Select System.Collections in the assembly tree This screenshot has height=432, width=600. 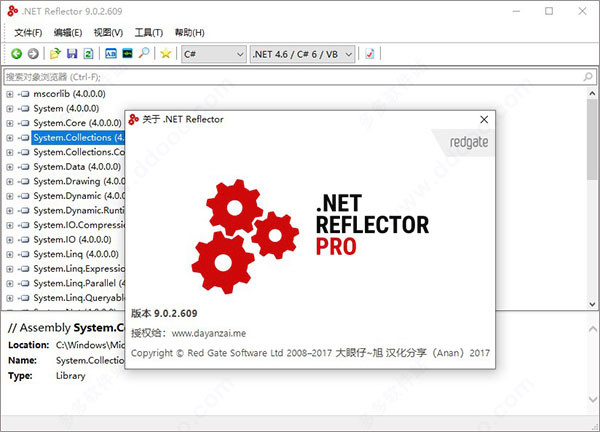(x=78, y=138)
